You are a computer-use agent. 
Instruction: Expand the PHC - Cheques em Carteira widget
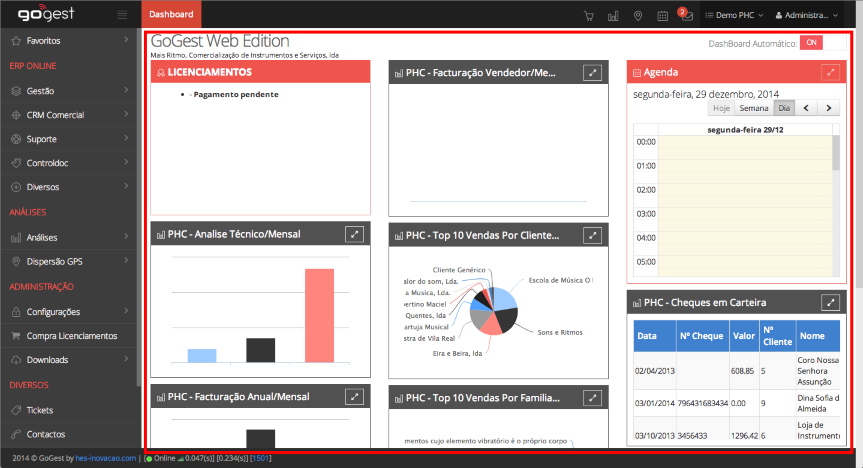[831, 302]
